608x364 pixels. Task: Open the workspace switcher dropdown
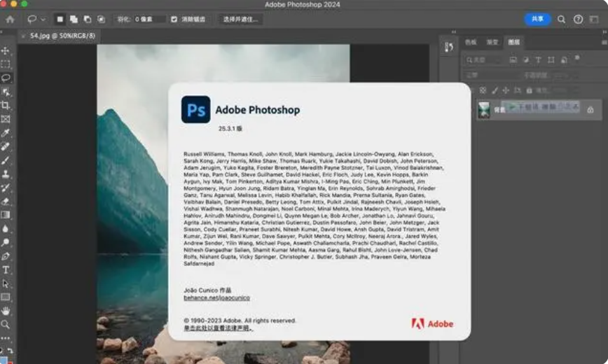click(x=595, y=20)
